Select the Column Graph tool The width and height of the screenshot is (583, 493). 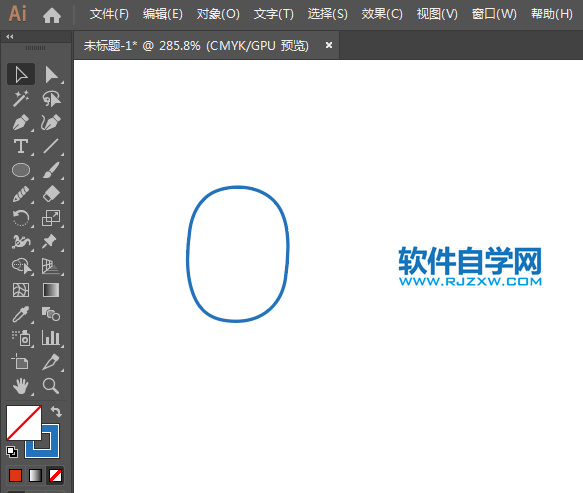pos(51,338)
